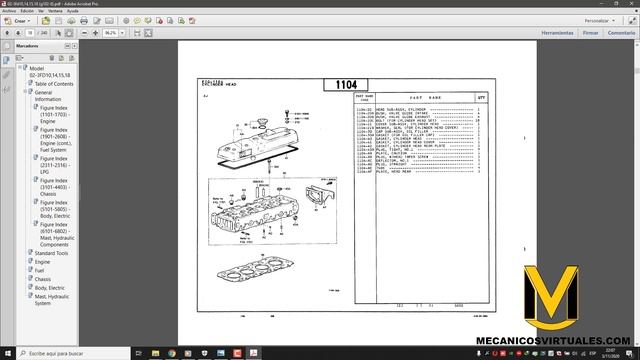Open the Archivo menu
The height and width of the screenshot is (360, 640).
[9, 11]
